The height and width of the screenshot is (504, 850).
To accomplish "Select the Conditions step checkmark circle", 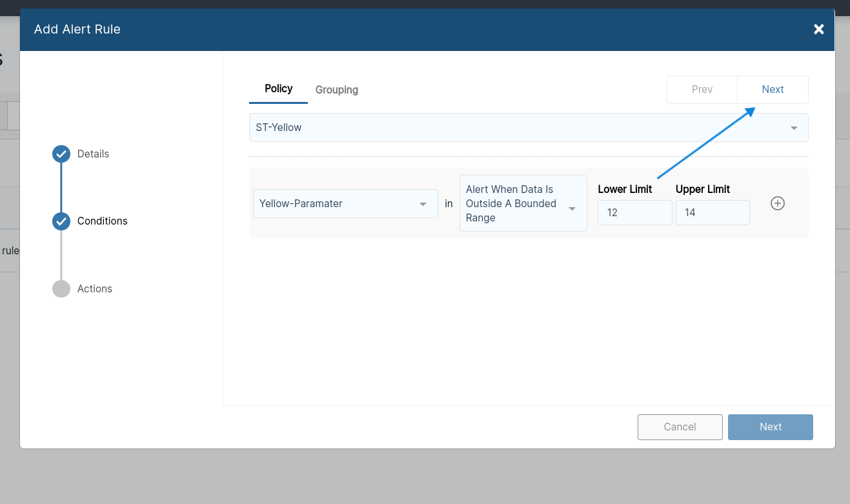I will 61,221.
